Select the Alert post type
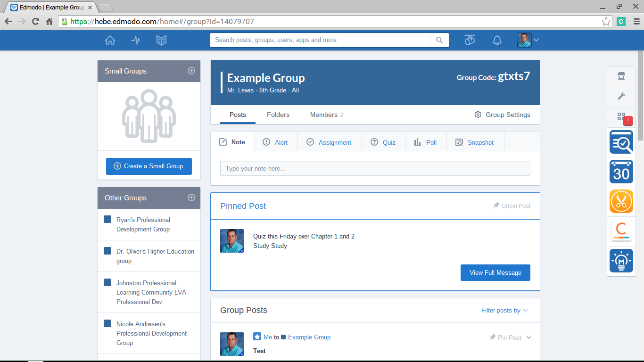Screen dimensions: 644x362 [275, 142]
